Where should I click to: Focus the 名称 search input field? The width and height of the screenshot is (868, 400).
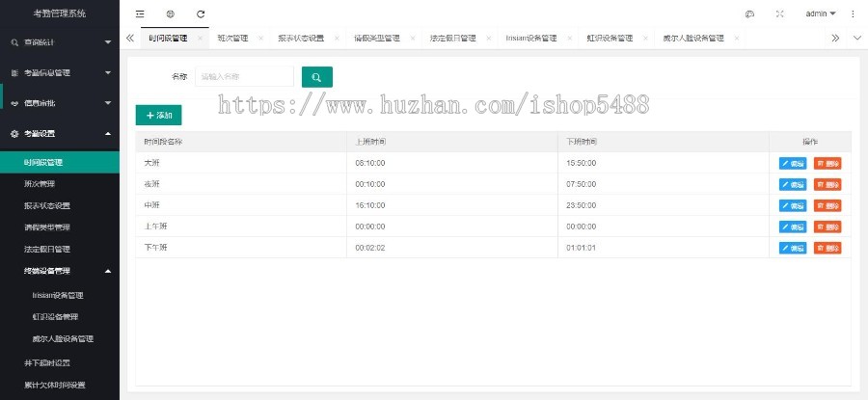(244, 77)
